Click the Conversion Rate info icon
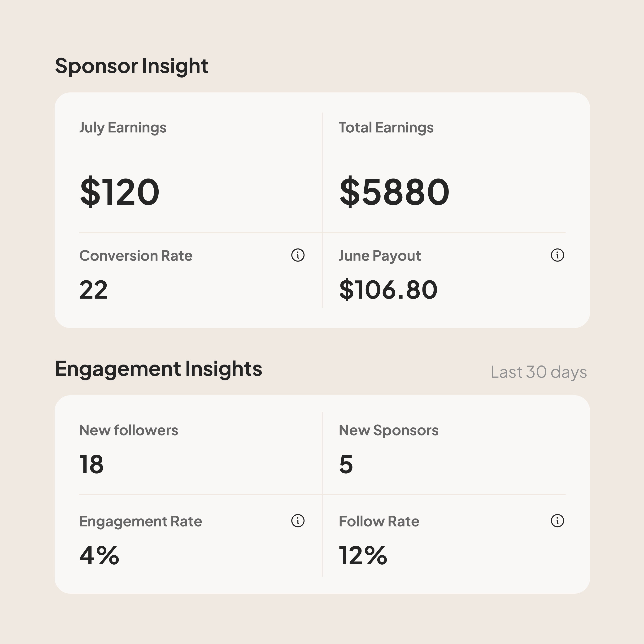This screenshot has width=644, height=644. pyautogui.click(x=298, y=255)
